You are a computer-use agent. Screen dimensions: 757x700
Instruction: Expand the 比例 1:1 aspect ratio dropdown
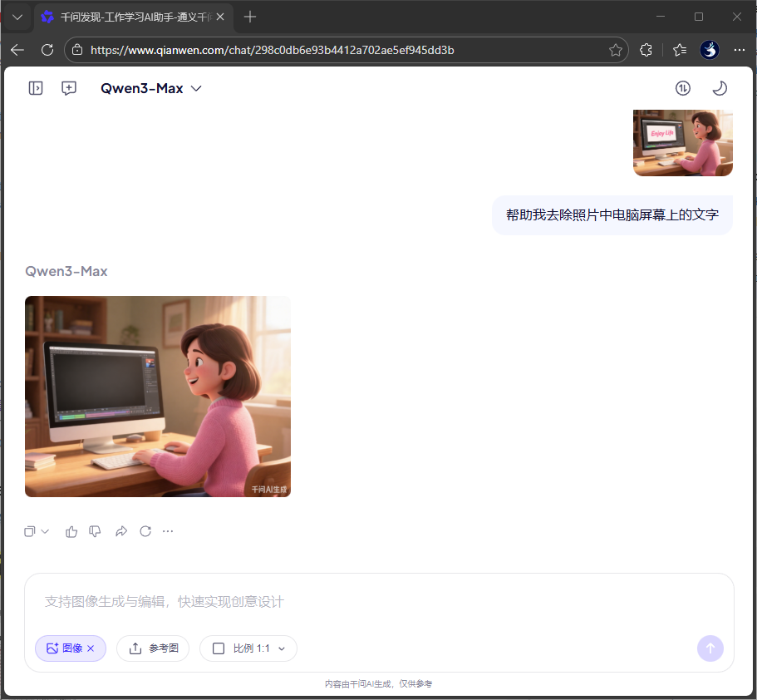tap(280, 648)
